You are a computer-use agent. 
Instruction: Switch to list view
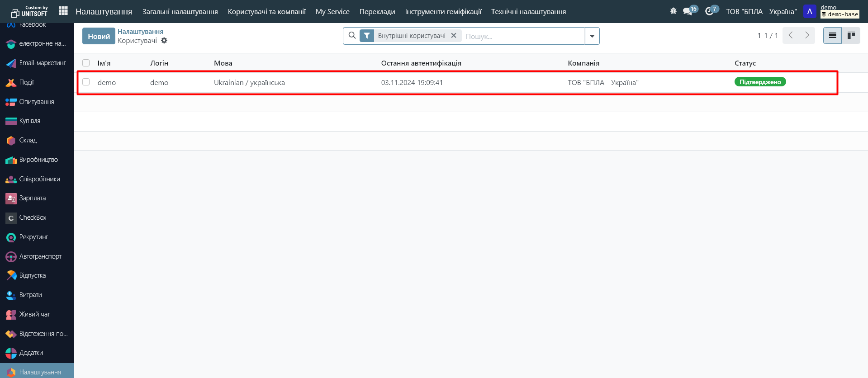(832, 36)
